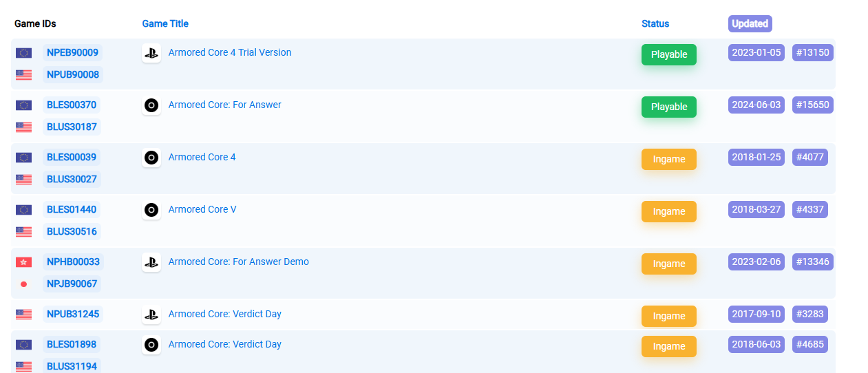Open pull request #4077
The height and width of the screenshot is (373, 868).
810,157
